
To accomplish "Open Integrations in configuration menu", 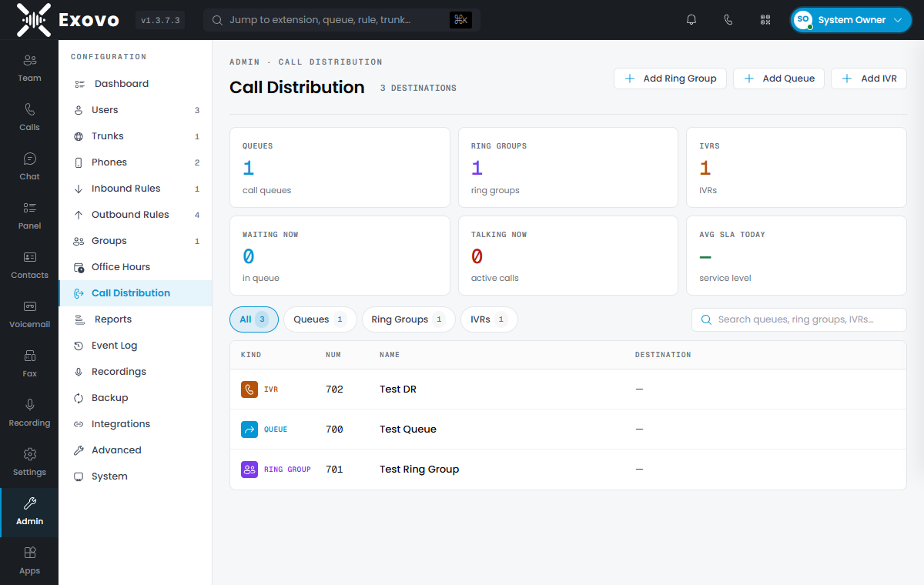I will [x=135, y=424].
